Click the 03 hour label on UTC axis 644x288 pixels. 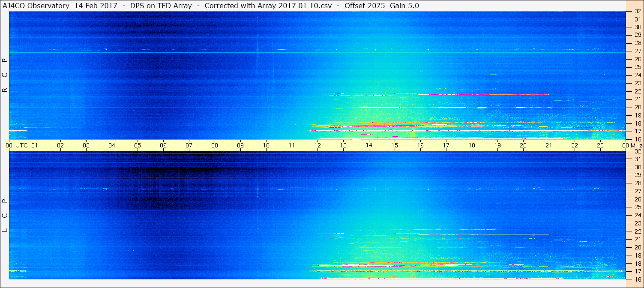[86, 145]
